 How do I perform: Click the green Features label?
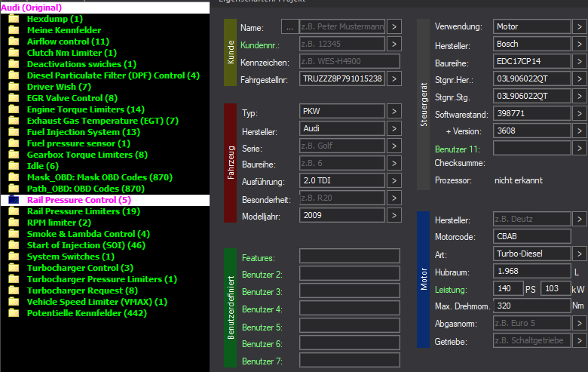click(x=259, y=258)
